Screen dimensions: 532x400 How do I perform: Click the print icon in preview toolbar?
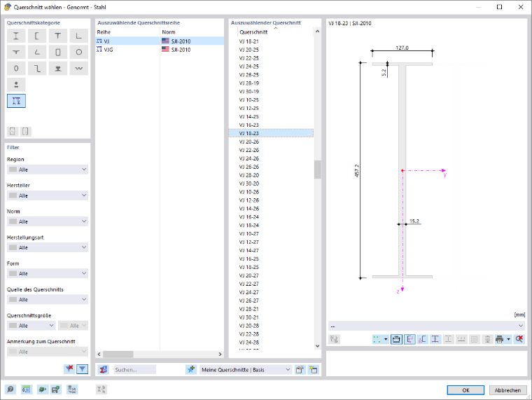pyautogui.click(x=499, y=339)
